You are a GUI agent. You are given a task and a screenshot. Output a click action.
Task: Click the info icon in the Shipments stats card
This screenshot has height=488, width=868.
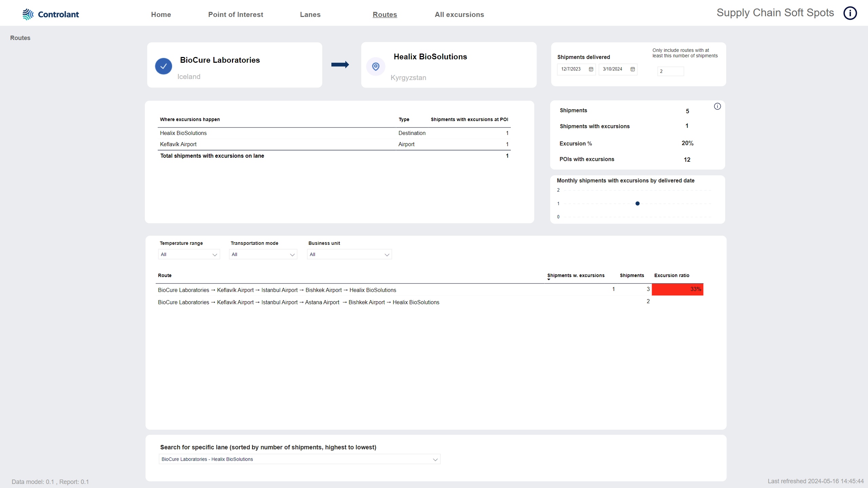click(x=717, y=106)
